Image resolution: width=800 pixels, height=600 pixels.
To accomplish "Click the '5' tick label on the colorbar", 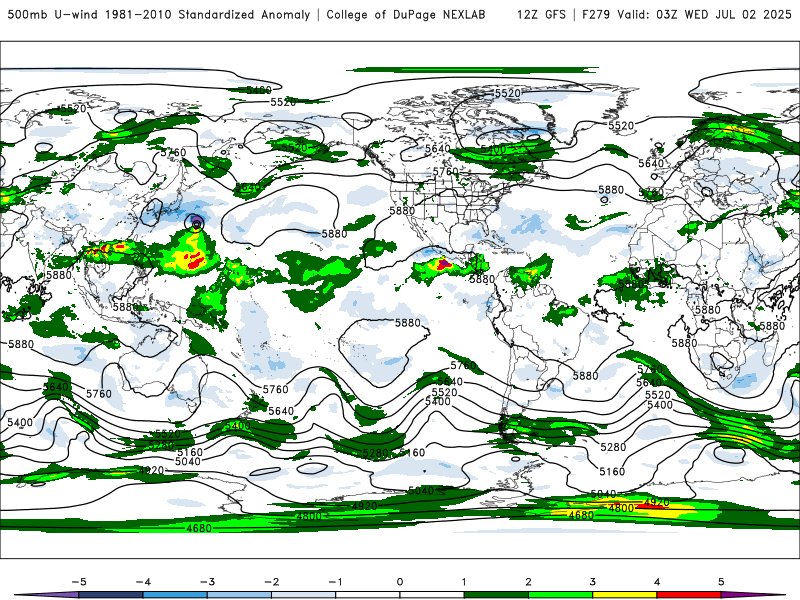I will 721,582.
